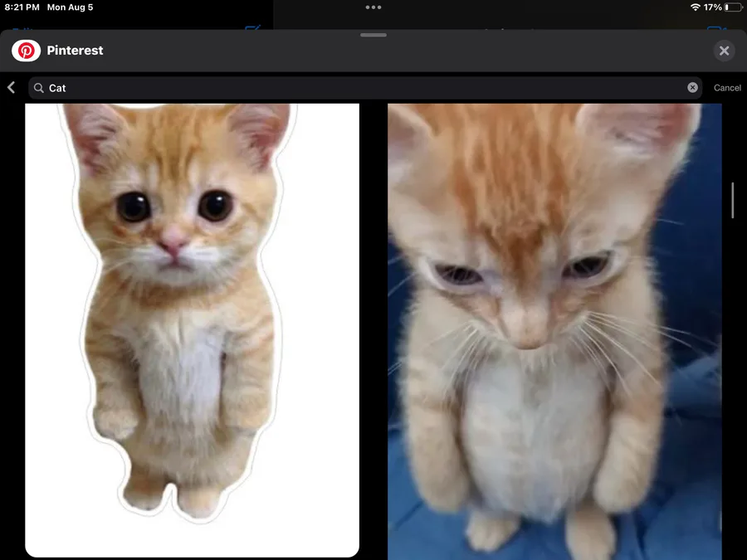Tap the Wi-Fi status icon

(x=695, y=7)
